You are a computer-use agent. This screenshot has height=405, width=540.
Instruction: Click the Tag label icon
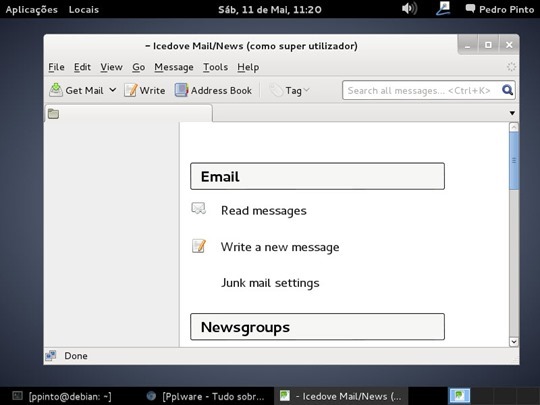276,91
